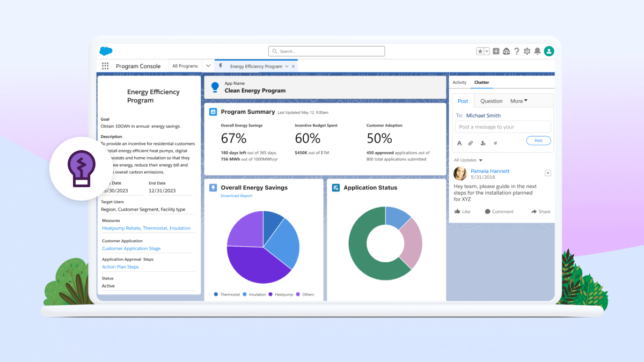The height and width of the screenshot is (362, 644).
Task: Open the user profile avatar icon
Action: (548, 51)
